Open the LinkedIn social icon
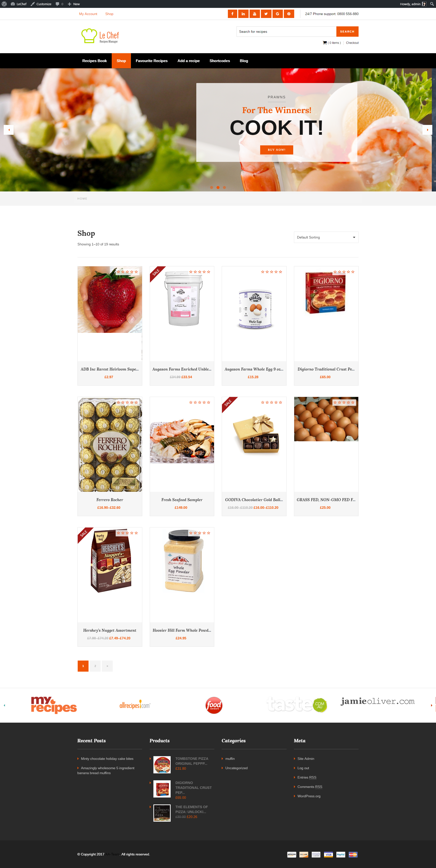 click(x=243, y=14)
